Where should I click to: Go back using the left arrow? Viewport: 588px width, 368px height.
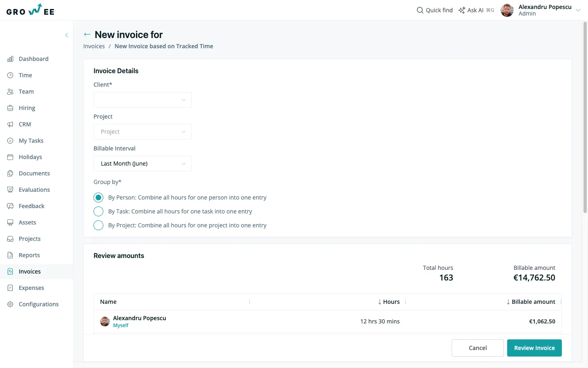[87, 34]
